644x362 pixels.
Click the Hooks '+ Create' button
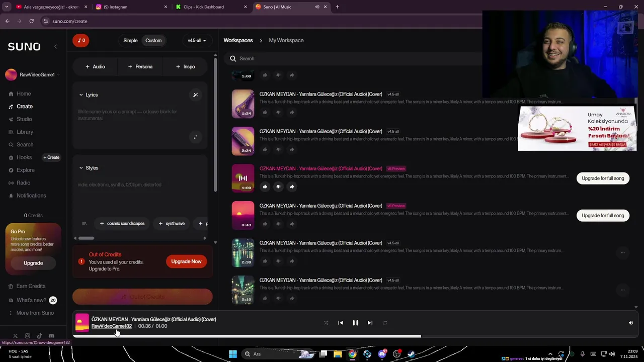point(51,157)
